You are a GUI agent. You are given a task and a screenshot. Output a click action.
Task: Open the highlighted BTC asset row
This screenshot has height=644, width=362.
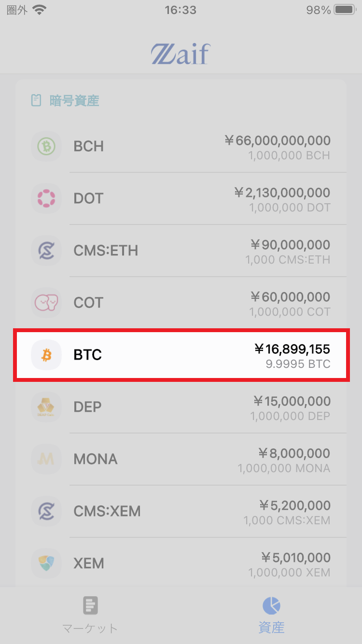coord(181,355)
